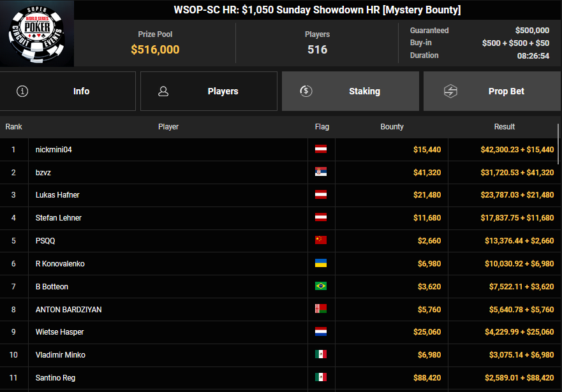Click the Staking tab coin icon
562x392 pixels.
[306, 91]
